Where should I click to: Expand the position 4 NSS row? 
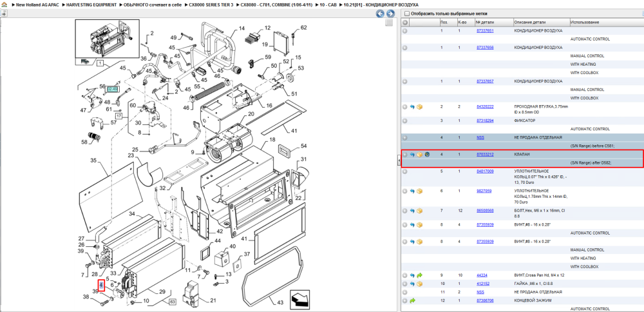(x=405, y=138)
